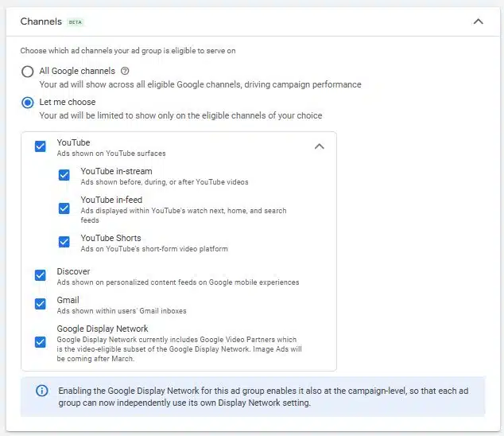Viewport: 504px width, 436px height.
Task: Click the help icon beside All Google channels
Action: click(125, 72)
